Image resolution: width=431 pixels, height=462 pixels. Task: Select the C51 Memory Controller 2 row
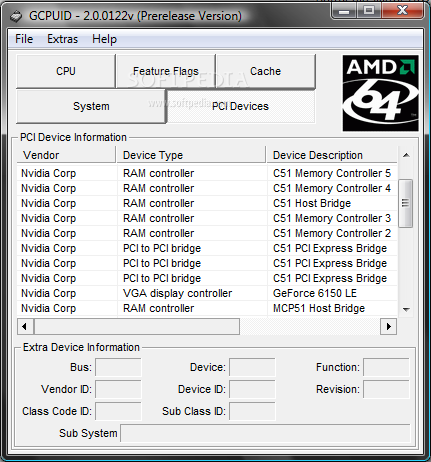(207, 233)
